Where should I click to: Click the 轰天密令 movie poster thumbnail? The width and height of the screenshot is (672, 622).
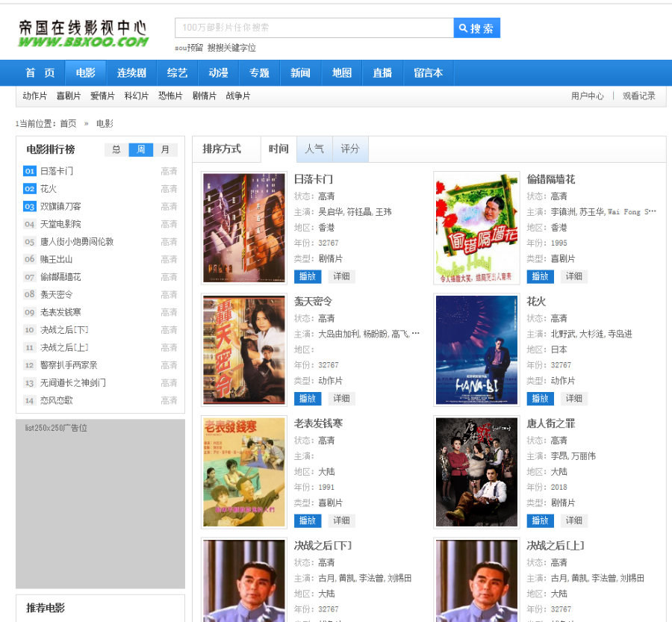coord(244,349)
